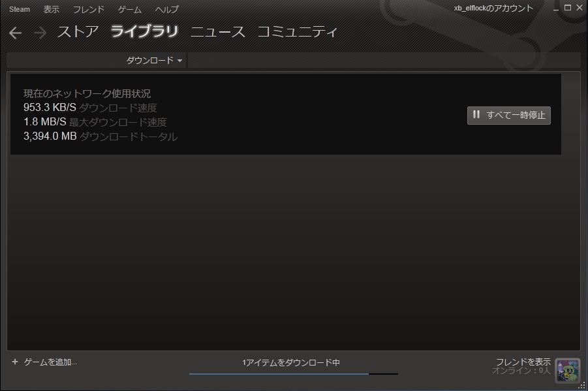Click the window resize grip icon
The height and width of the screenshot is (391, 588).
click(x=582, y=385)
